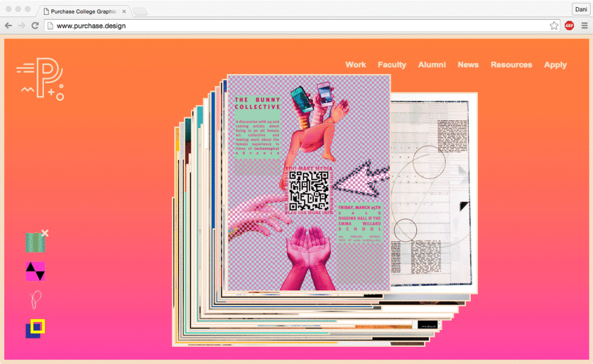Select the cursive P sketch icon in sidebar
This screenshot has width=593, height=364.
[34, 300]
